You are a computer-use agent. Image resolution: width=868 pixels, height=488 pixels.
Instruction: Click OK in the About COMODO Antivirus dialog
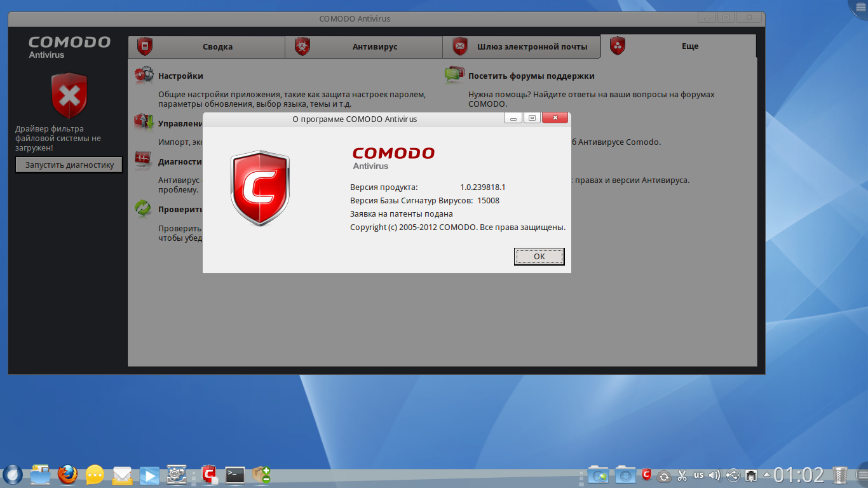(x=539, y=257)
